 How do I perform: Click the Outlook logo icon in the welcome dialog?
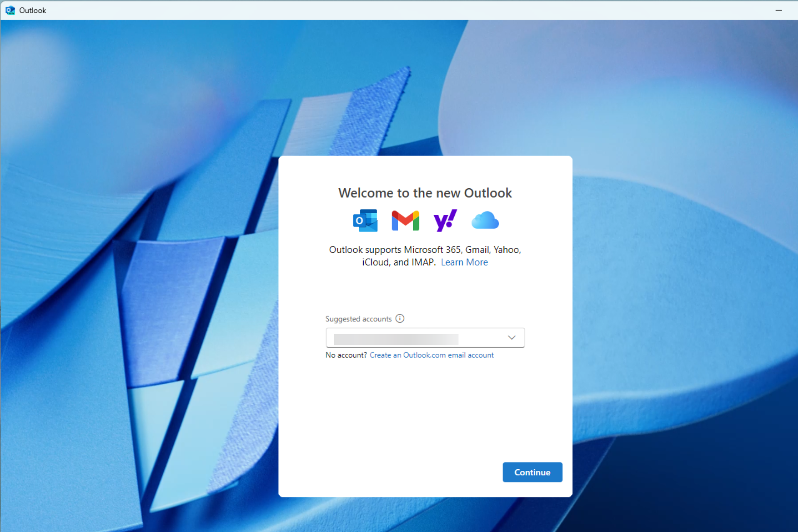click(x=365, y=220)
